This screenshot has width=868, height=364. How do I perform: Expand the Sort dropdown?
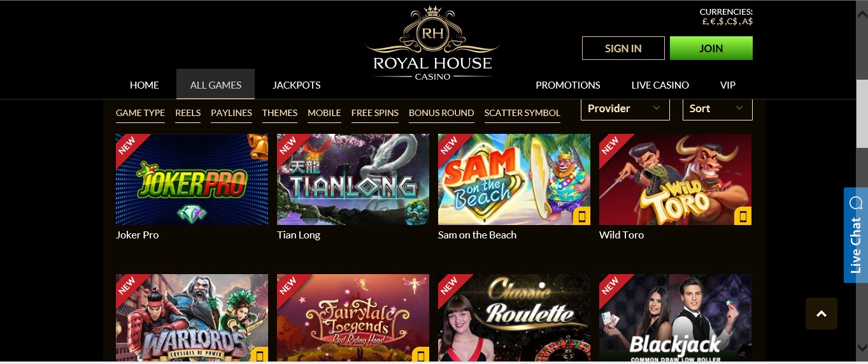pos(718,108)
